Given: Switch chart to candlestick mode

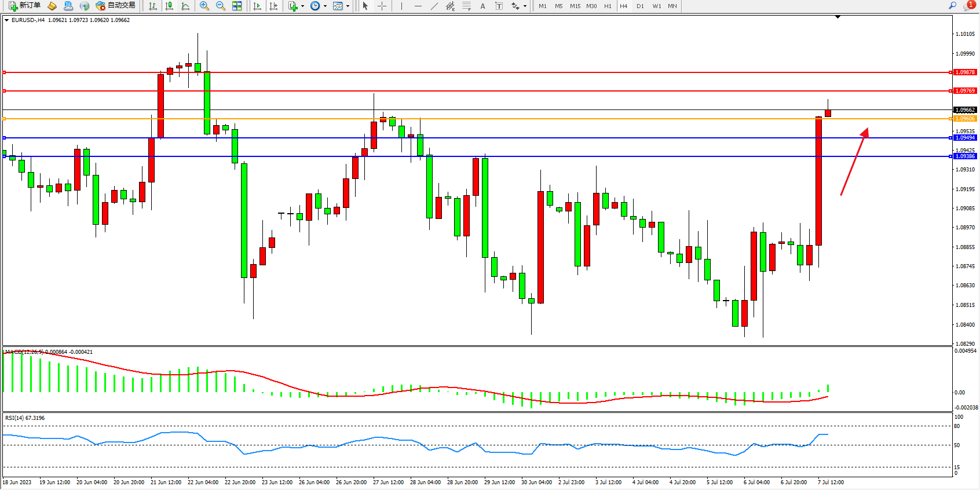Looking at the screenshot, I should point(169,6).
